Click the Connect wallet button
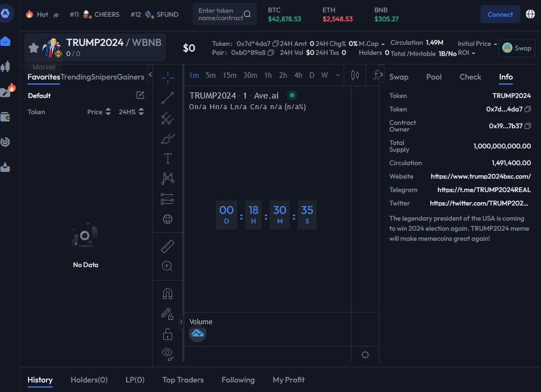Viewport: 541px width, 392px height. pos(500,14)
